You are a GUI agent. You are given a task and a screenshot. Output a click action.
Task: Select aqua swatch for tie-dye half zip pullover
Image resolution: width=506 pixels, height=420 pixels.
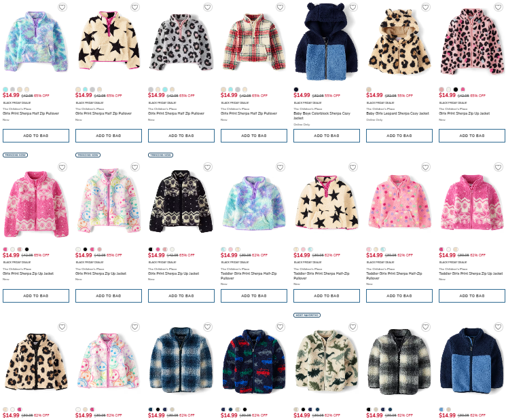click(x=5, y=90)
